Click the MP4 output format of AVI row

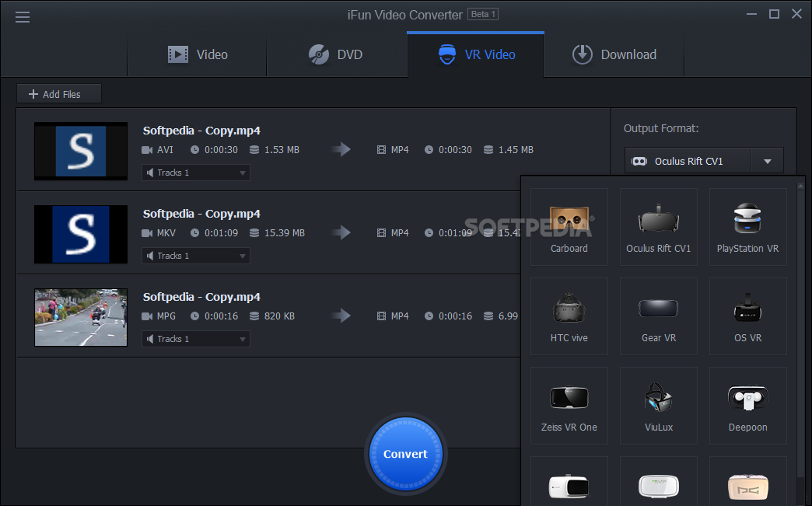pos(393,149)
